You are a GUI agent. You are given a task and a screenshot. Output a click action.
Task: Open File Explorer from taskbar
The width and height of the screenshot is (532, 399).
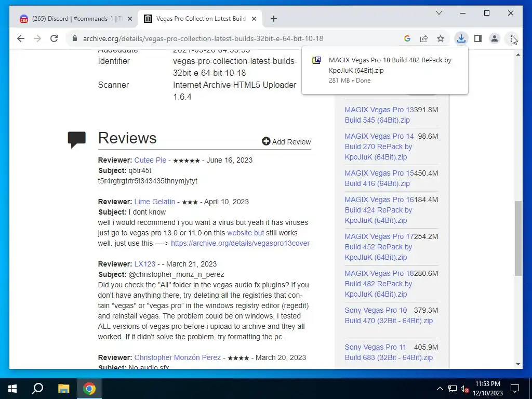point(63,389)
